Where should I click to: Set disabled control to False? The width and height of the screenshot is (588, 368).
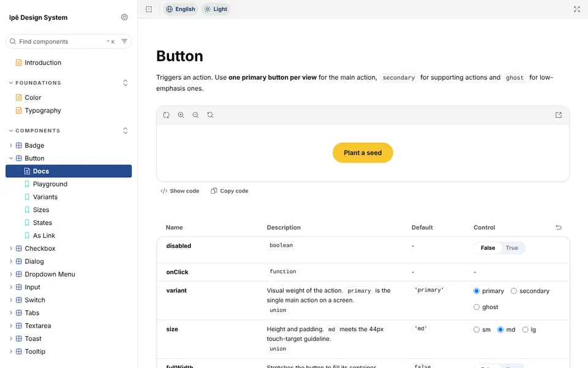[488, 248]
